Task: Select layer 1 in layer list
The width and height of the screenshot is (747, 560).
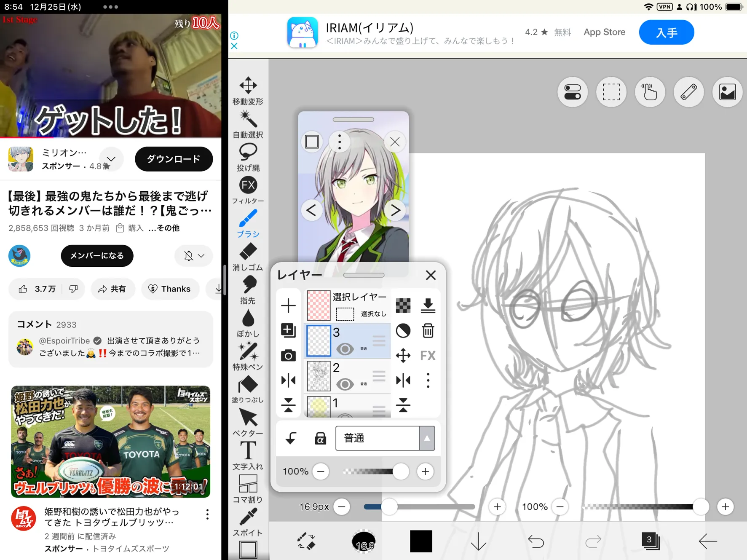Action: point(348,406)
